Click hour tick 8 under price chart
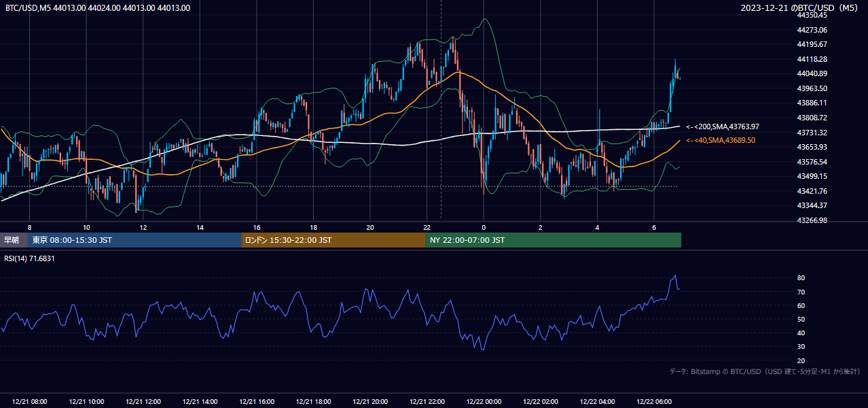This screenshot has width=868, height=408. [x=29, y=227]
